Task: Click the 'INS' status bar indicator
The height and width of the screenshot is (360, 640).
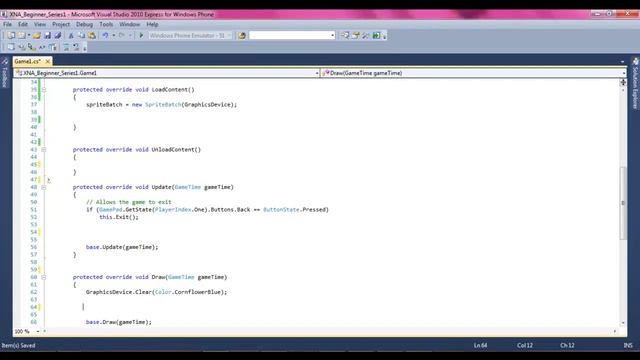Action: 628,345
